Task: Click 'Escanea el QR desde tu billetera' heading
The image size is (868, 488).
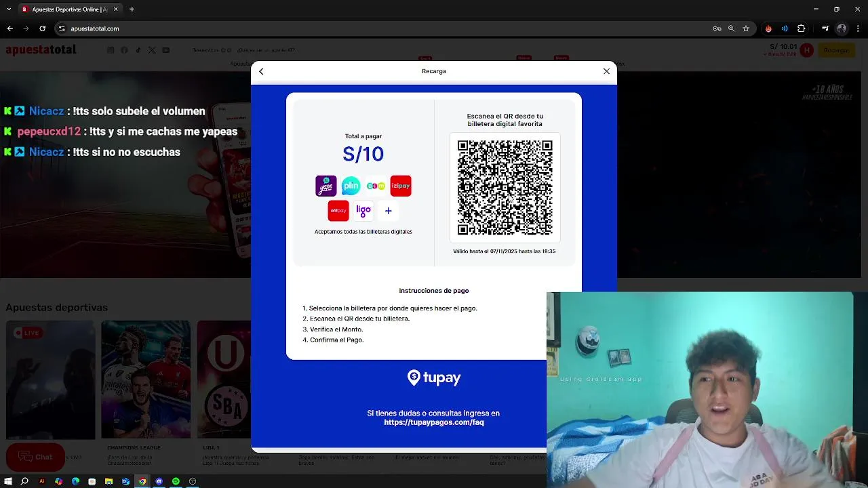Action: [505, 120]
